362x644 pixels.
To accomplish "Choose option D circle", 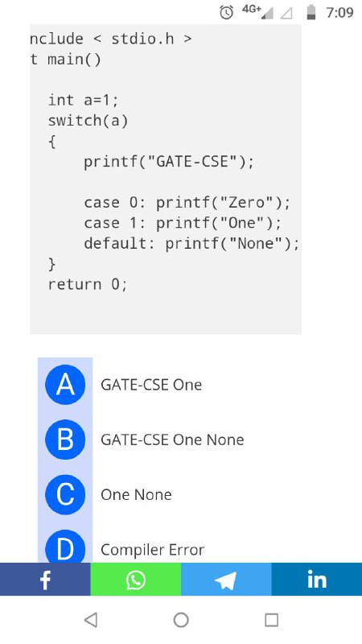I will pos(65,547).
